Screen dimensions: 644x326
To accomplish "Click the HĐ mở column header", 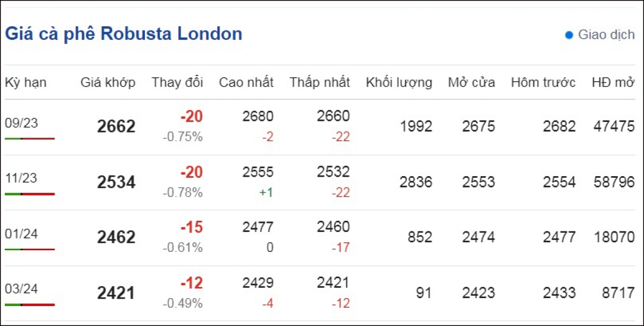I will point(613,82).
